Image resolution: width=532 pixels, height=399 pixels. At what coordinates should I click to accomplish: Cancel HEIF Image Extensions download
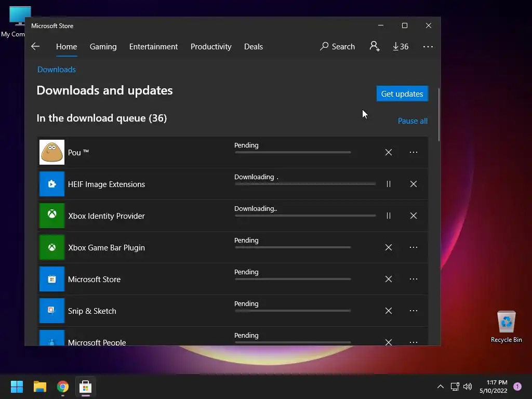[x=413, y=184]
